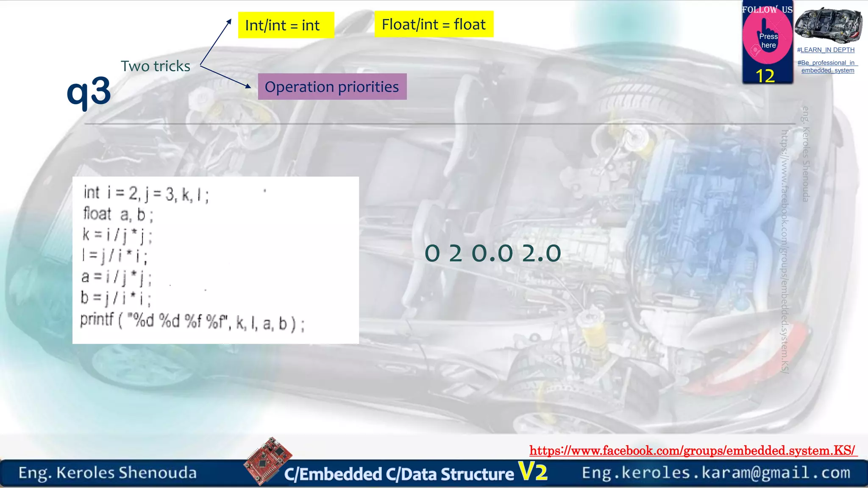This screenshot has height=488, width=868.
Task: Click the code line 'b = j / i * i ;'
Action: (116, 298)
